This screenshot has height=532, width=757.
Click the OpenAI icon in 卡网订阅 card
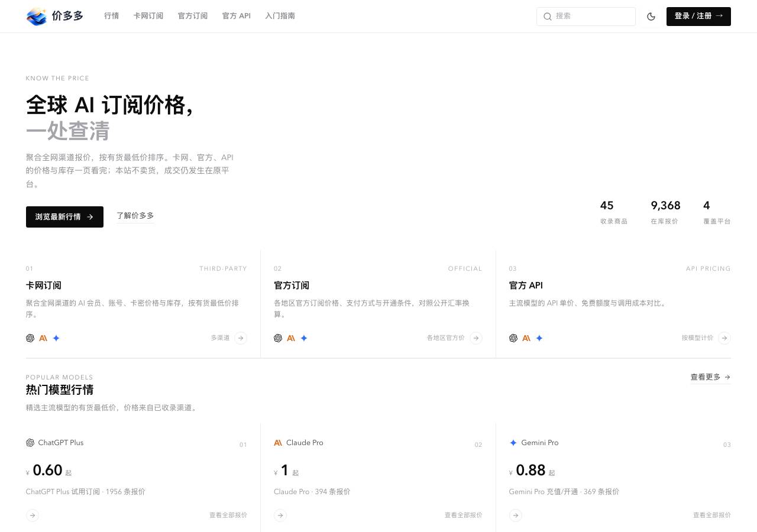click(30, 338)
